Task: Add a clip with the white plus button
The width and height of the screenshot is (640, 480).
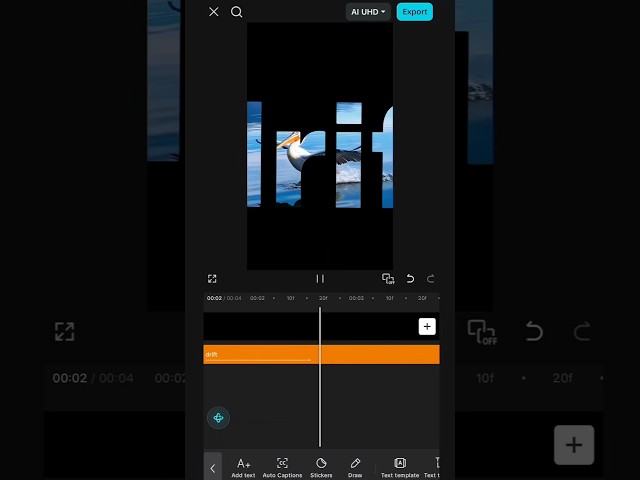Action: tap(427, 327)
